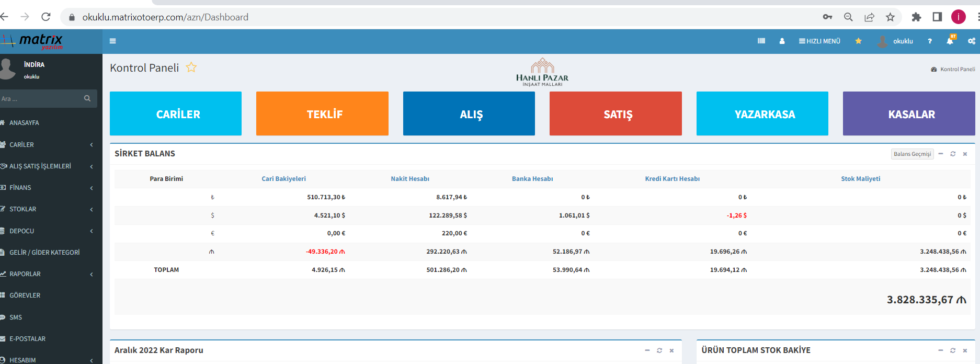The height and width of the screenshot is (364, 980).
Task: Open the HIZLI MENÜ quick menu
Action: click(x=819, y=41)
